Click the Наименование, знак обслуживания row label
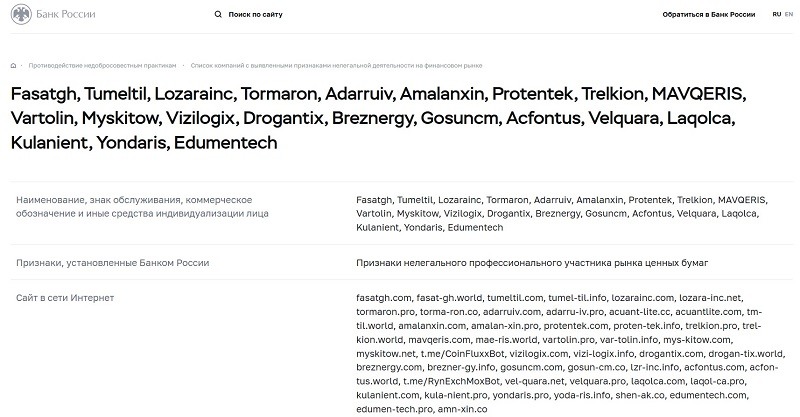Image resolution: width=800 pixels, height=417 pixels. (x=142, y=207)
